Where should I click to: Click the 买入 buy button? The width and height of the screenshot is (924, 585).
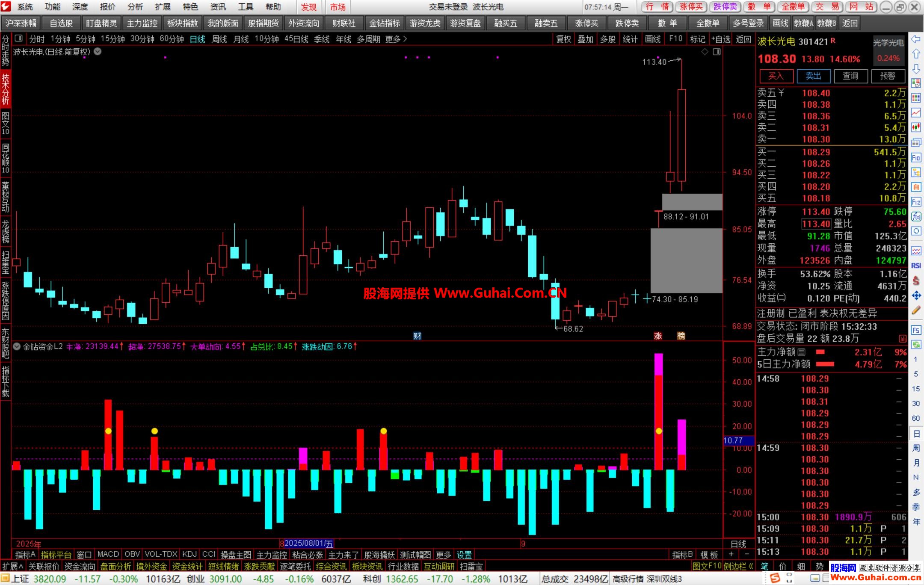[776, 76]
